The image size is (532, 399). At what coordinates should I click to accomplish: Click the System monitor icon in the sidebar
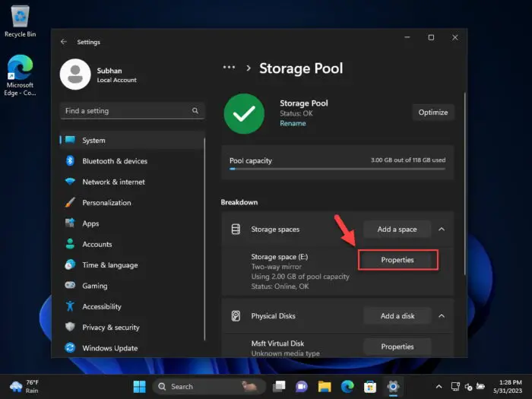pos(70,140)
